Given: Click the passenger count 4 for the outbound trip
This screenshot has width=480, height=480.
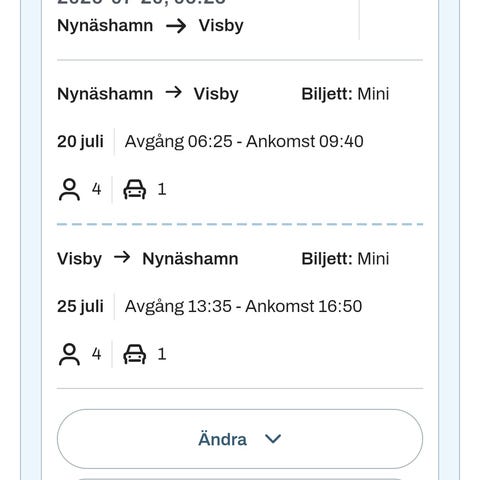Looking at the screenshot, I should tap(97, 189).
